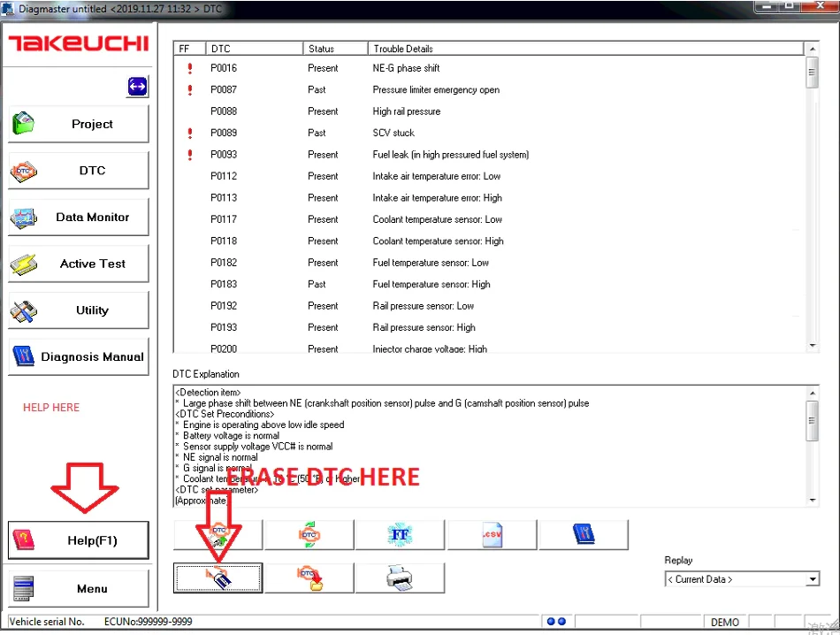The image size is (840, 635).
Task: Select the P0016 DTC code
Action: tap(224, 68)
